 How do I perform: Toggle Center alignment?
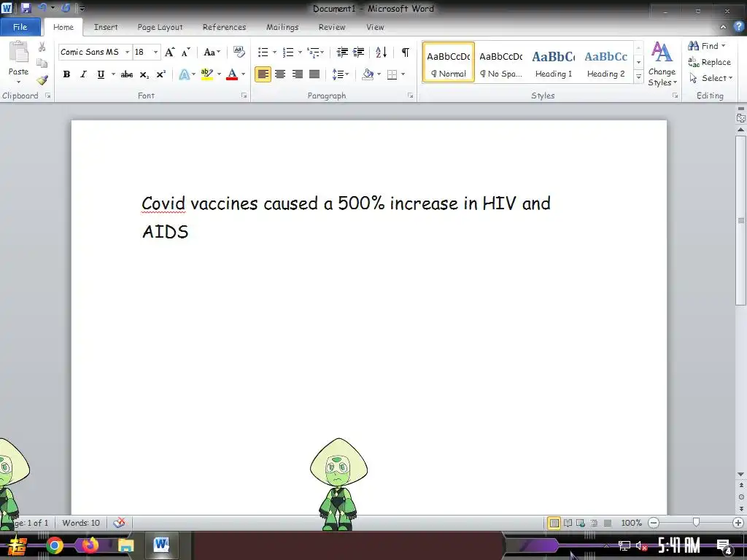pyautogui.click(x=280, y=74)
